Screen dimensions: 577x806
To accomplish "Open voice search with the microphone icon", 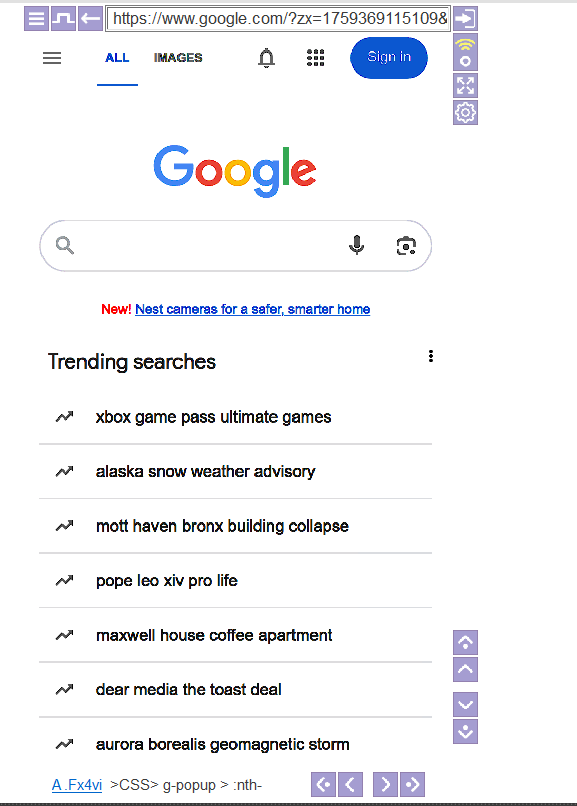I will tap(356, 245).
